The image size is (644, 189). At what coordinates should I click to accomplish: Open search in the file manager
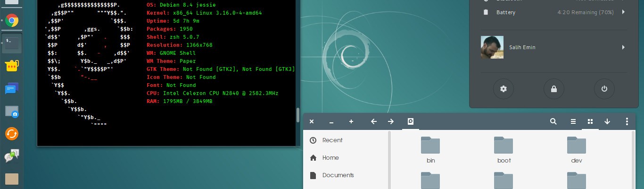pyautogui.click(x=553, y=121)
